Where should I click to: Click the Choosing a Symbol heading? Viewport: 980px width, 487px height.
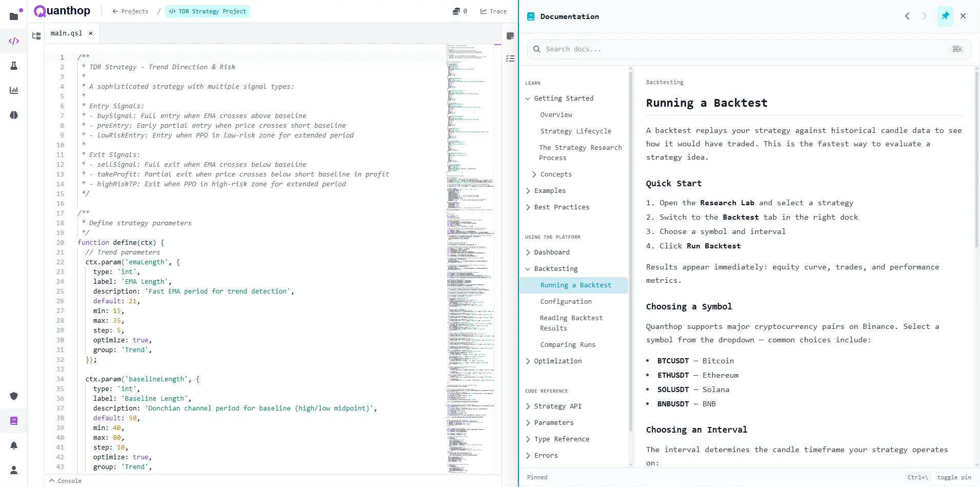[x=689, y=306]
